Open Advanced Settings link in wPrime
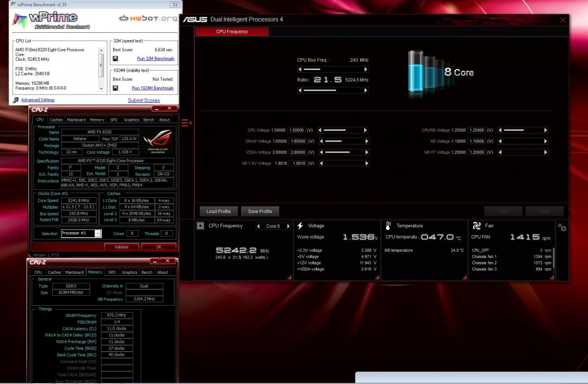This screenshot has height=384, width=588. click(x=38, y=100)
